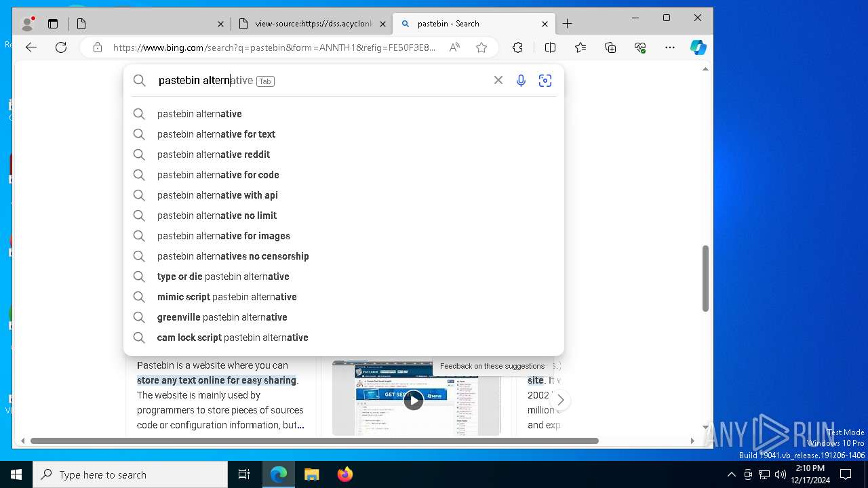Clear the search box with X
868x488 pixels.
click(x=498, y=80)
